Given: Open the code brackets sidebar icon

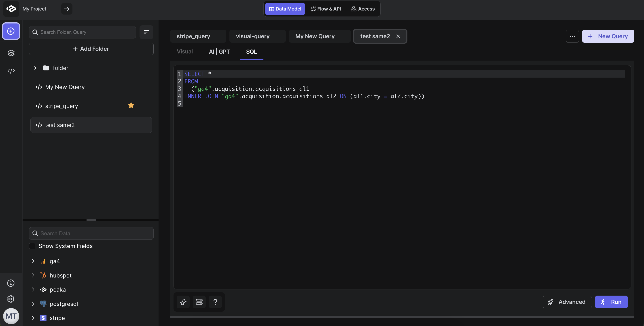Looking at the screenshot, I should 11,71.
